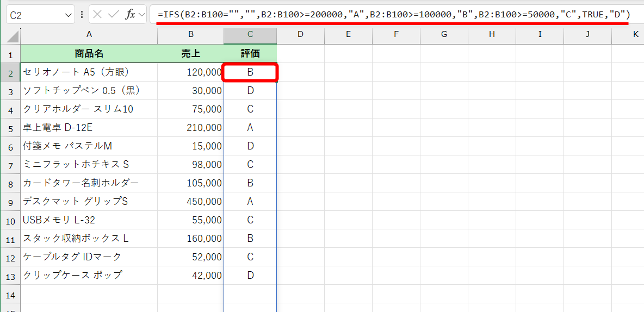Screen dimensions: 644x312
Task: Select cell クリップケース ポップ
Action: click(89, 276)
